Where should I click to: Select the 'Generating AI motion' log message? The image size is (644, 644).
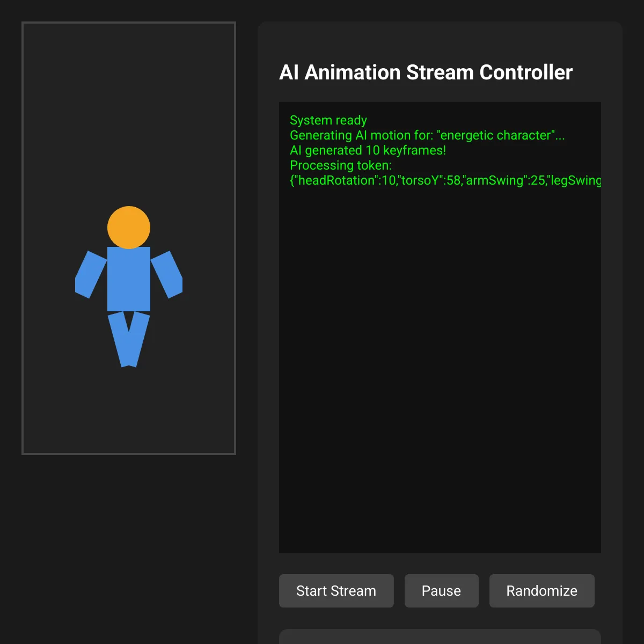coord(427,135)
